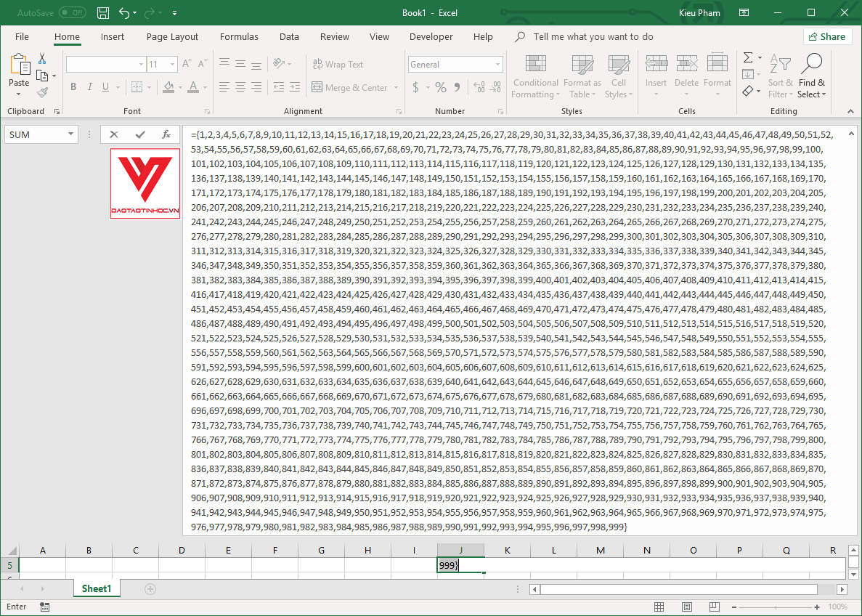
Task: Click the Paste clipboard icon
Action: coord(19,65)
